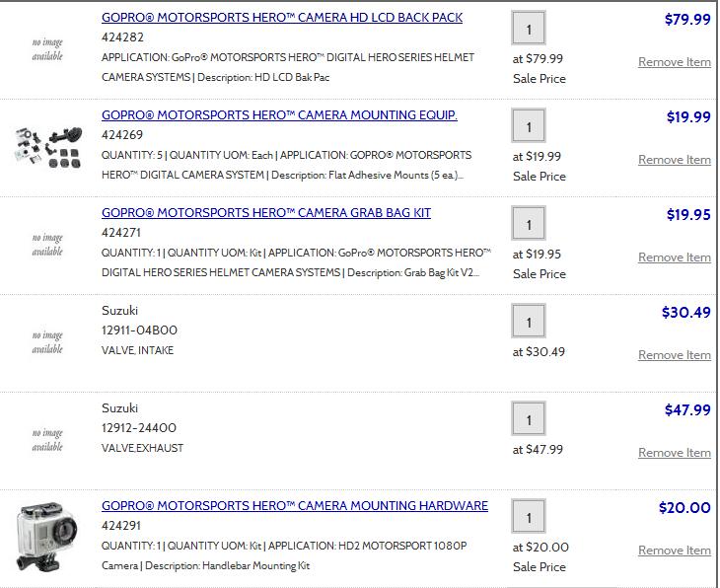The image size is (720, 588).
Task: Click the no-image placeholder for HD LCD Back Pack
Action: tap(46, 49)
